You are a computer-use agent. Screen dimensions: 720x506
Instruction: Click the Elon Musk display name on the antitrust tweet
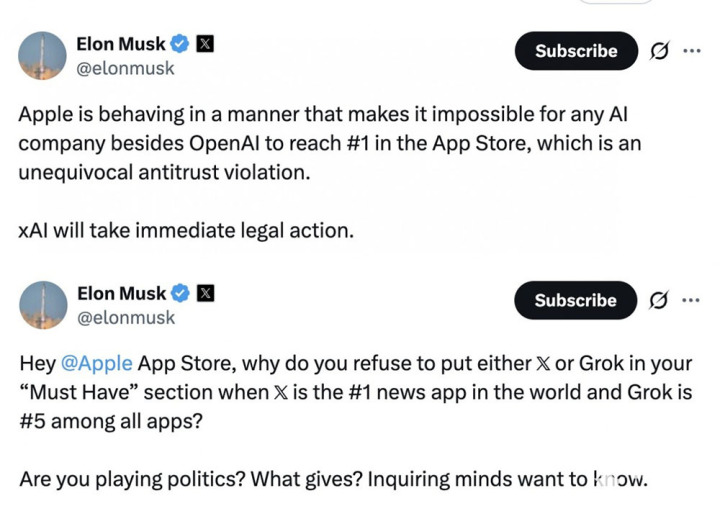click(120, 44)
